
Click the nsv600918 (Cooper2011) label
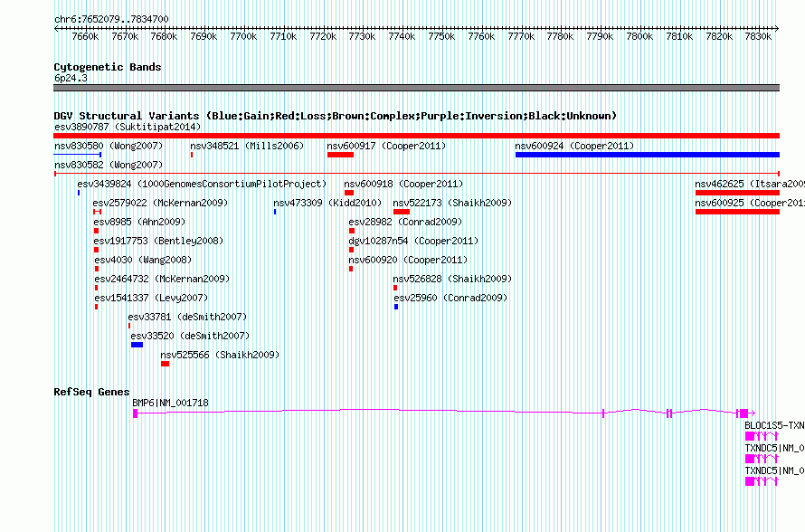[403, 184]
